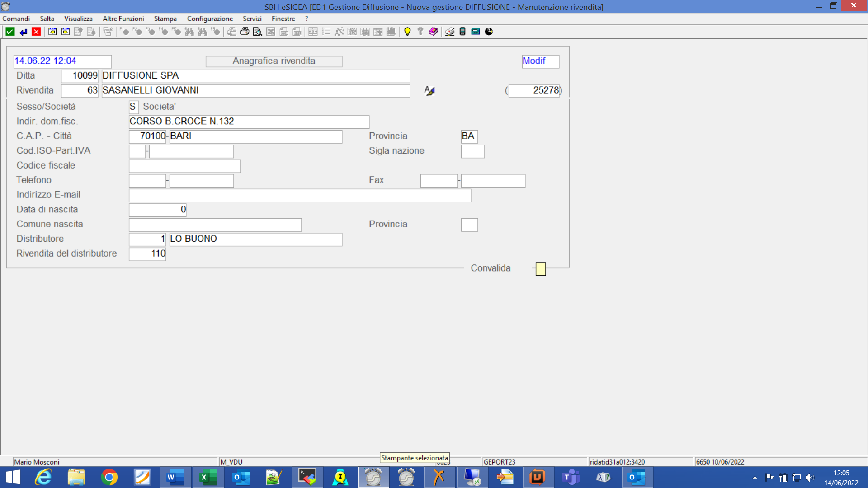Click the printer icon in toolbar
This screenshot has height=488, width=868.
(x=245, y=32)
